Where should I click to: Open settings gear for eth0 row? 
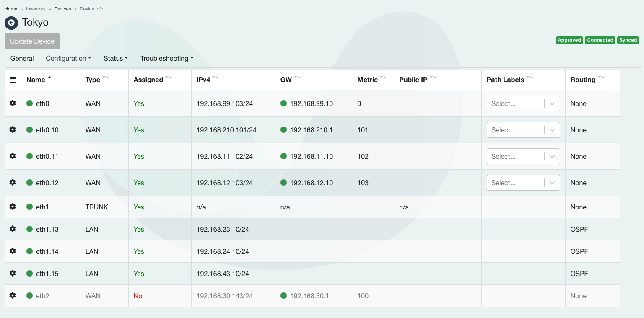[x=13, y=103]
